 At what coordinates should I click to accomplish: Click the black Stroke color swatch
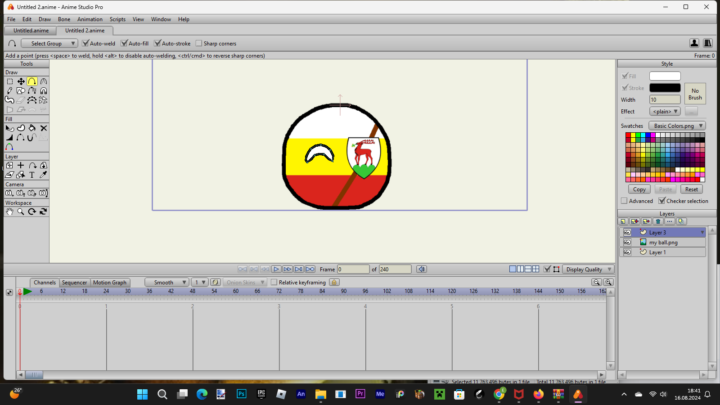(x=664, y=88)
